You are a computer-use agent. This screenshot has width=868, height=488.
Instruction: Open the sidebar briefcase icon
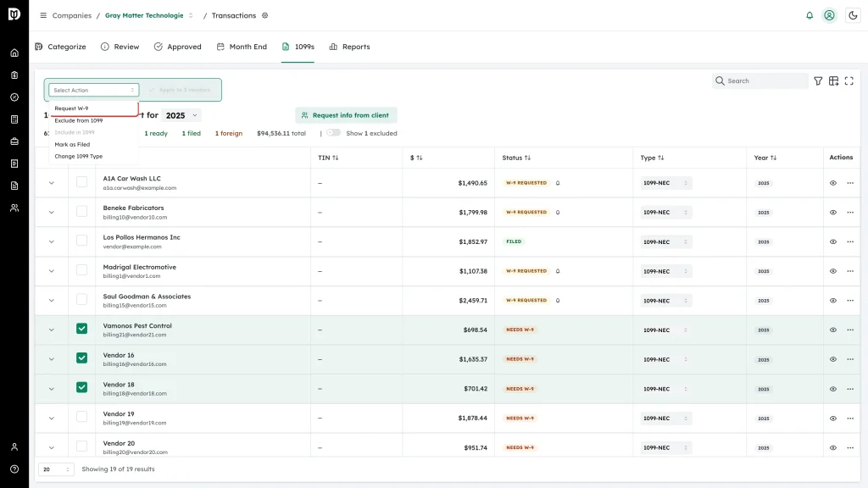coord(14,141)
